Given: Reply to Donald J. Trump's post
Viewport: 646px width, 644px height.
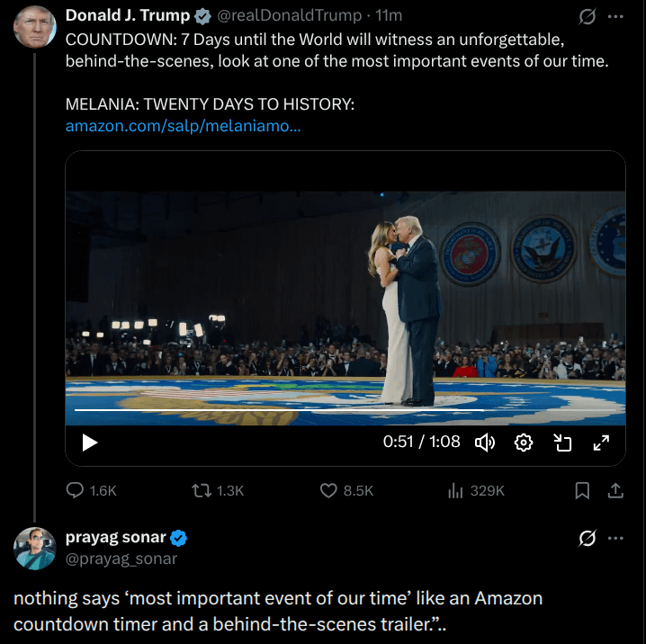Looking at the screenshot, I should tap(76, 490).
